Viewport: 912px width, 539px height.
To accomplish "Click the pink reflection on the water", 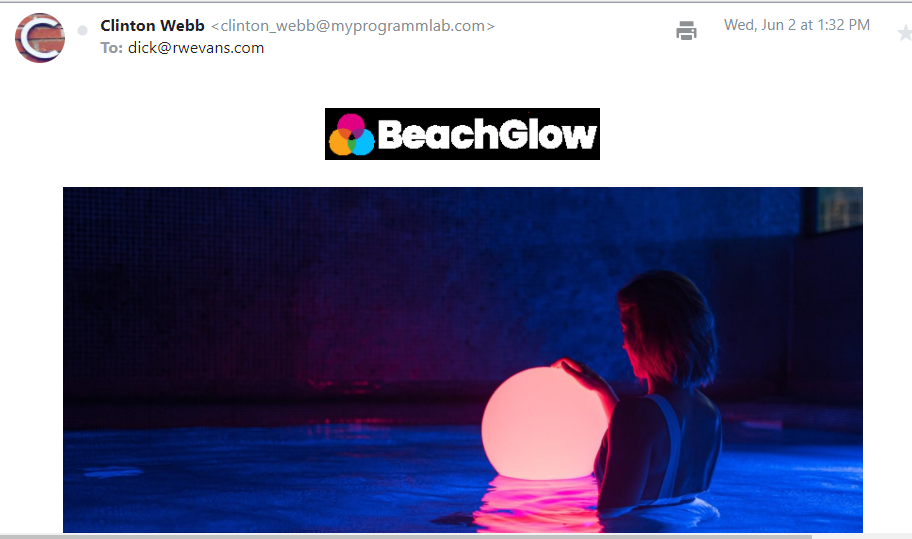I will pos(535,503).
